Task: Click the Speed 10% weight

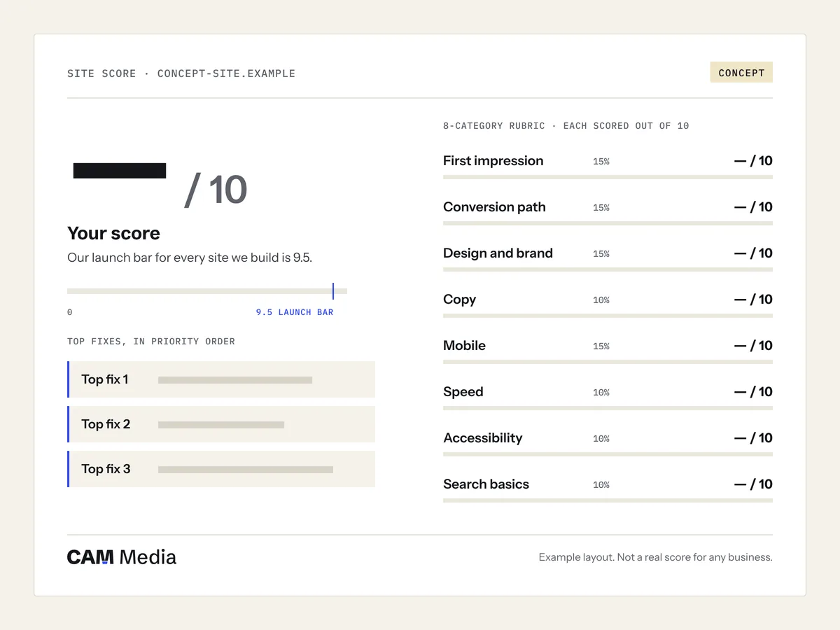Action: [x=601, y=393]
